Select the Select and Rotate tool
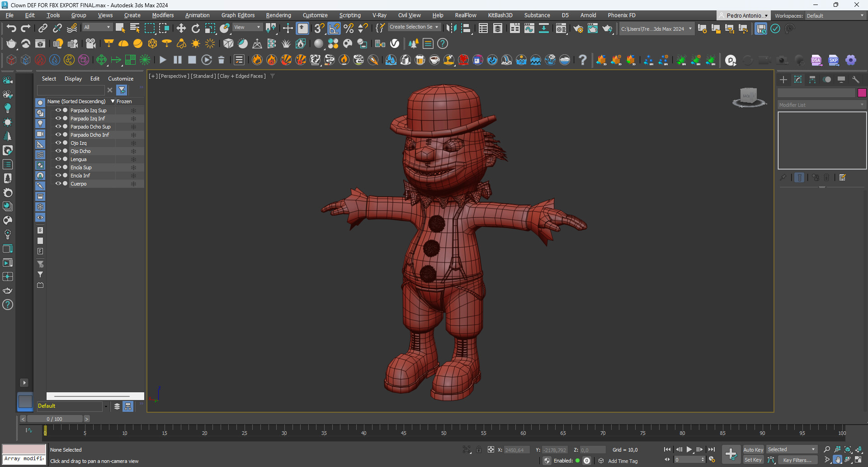The width and height of the screenshot is (868, 467). (195, 28)
